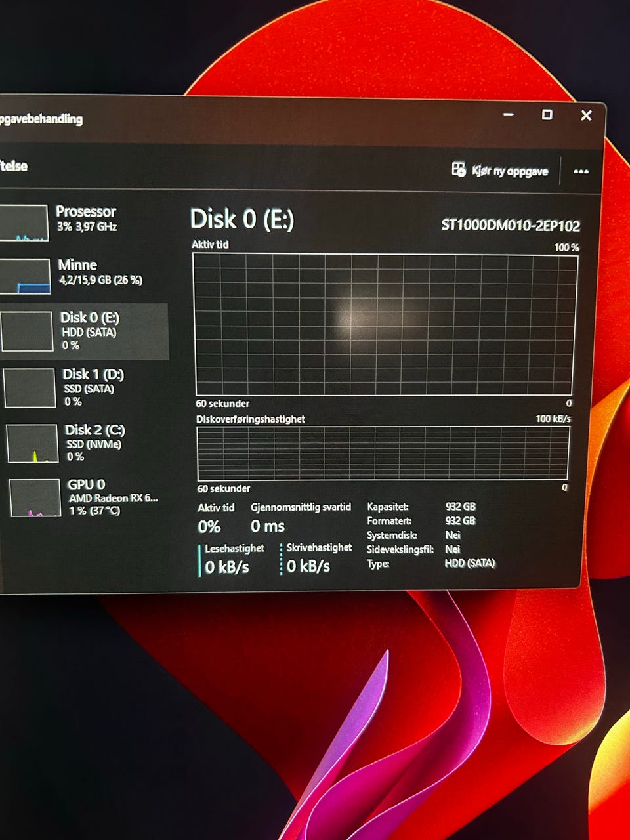Click the 'Disk 0 (E:)' heading
This screenshot has height=840, width=630.
click(242, 219)
